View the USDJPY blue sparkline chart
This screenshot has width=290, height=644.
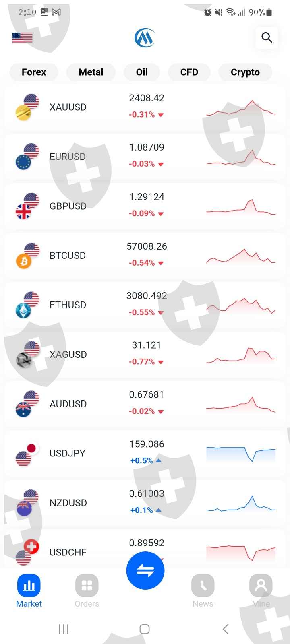tap(241, 454)
